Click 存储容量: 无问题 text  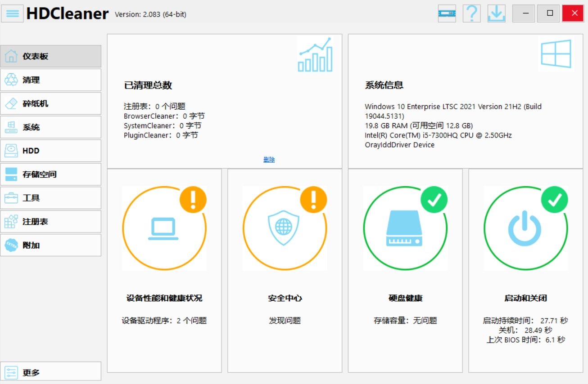405,321
